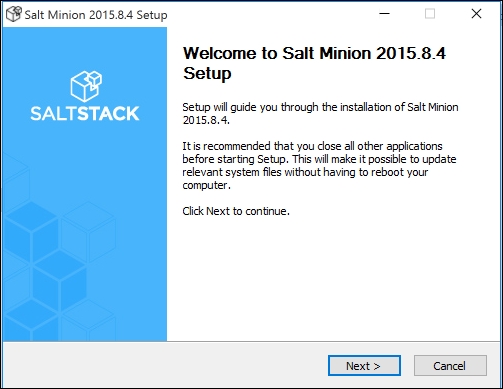Click the 'It is recommended that you' line
The width and height of the screenshot is (503, 389).
coord(312,146)
